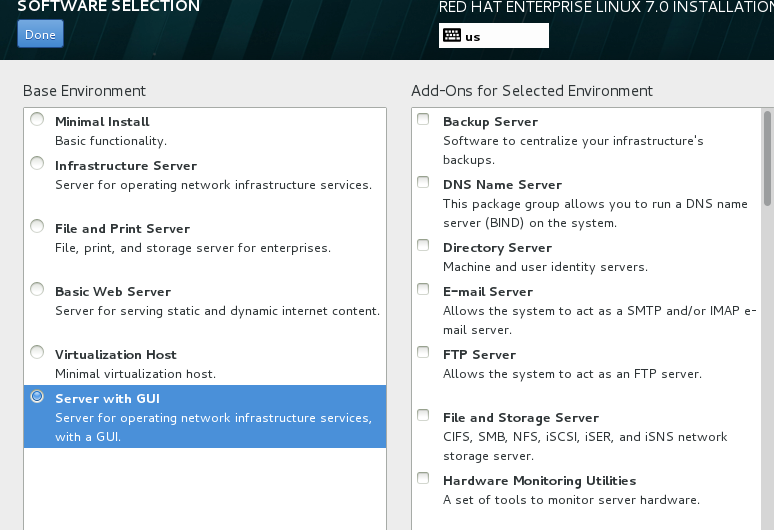Click the add-ons list scrollbar
The height and width of the screenshot is (530, 774).
coord(767,158)
